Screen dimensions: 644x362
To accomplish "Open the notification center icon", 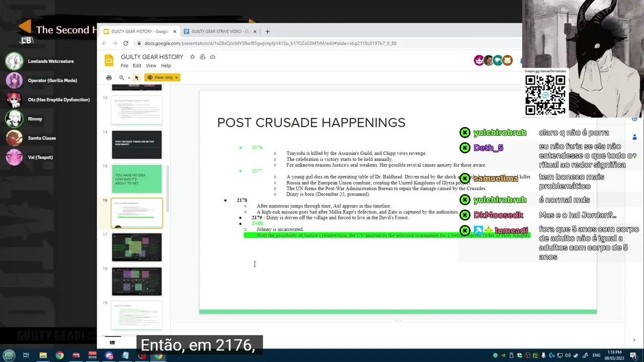I will point(633,355).
